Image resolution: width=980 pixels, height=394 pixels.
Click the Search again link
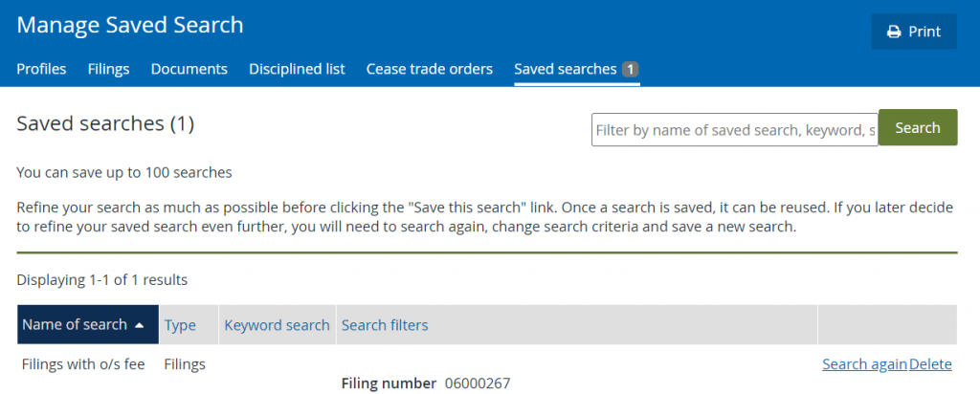pyautogui.click(x=864, y=364)
